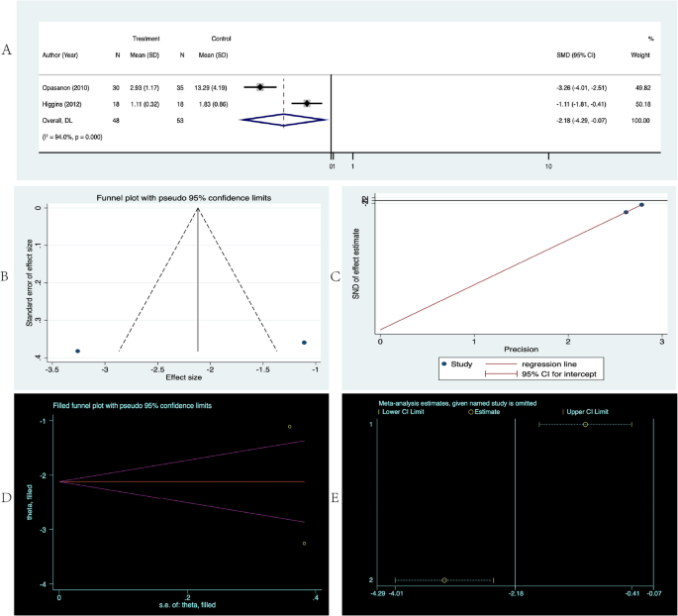Click the '95% CI for intercept' legend entry
This screenshot has height=616, width=678.
point(541,374)
